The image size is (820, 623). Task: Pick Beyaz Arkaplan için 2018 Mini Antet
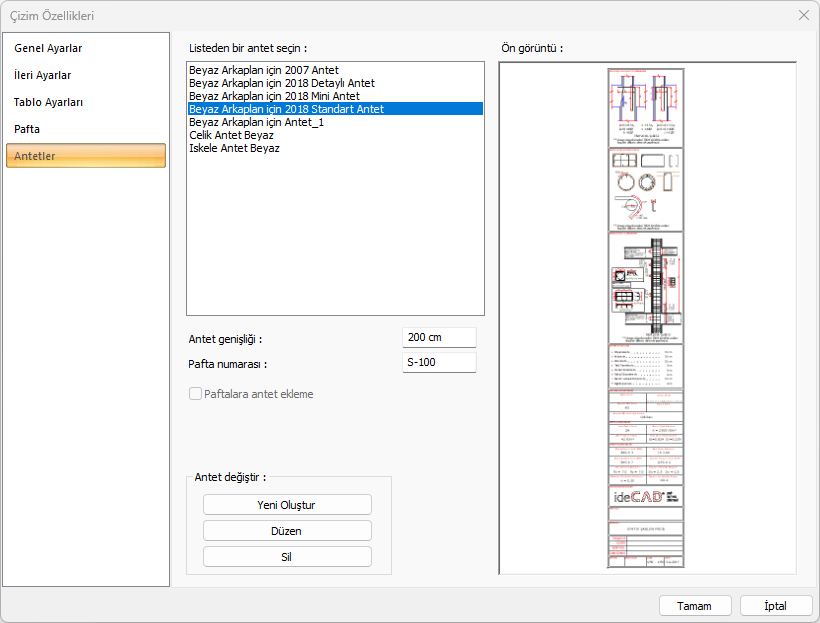[274, 96]
